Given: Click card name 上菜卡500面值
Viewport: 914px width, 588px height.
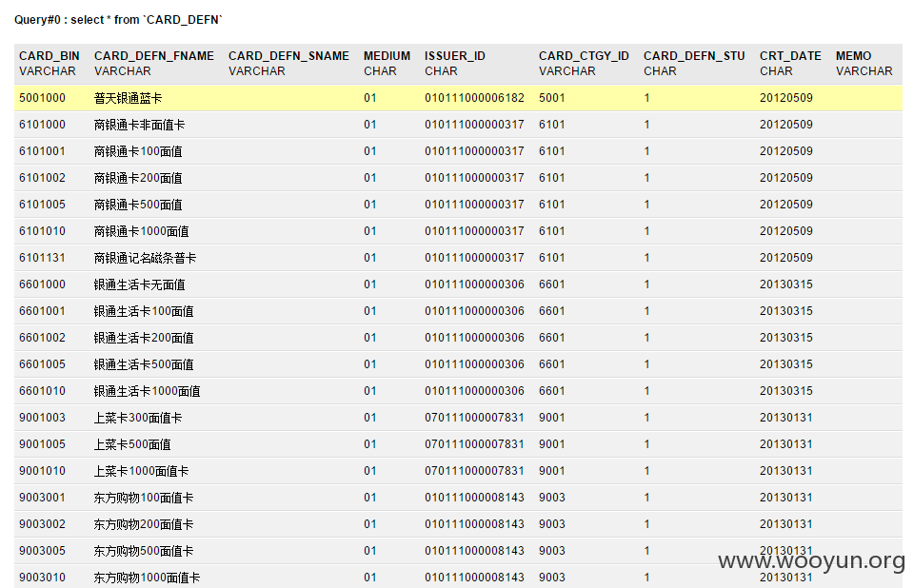Looking at the screenshot, I should click(132, 444).
